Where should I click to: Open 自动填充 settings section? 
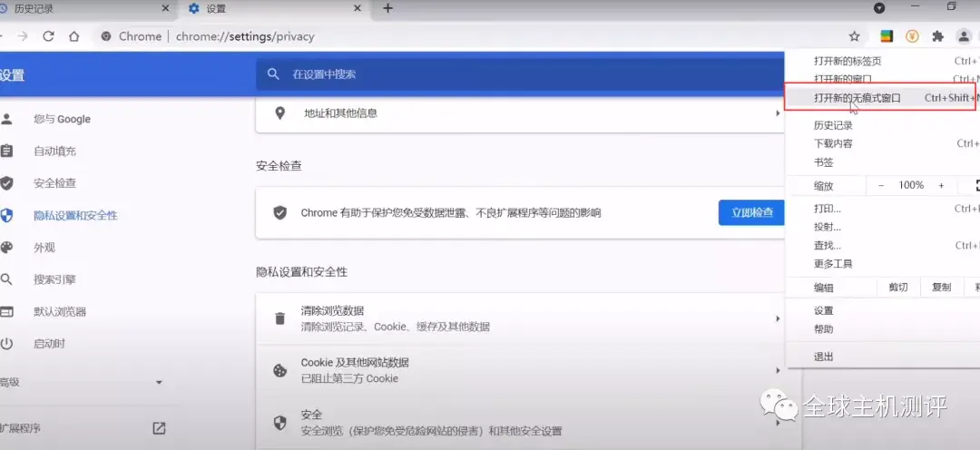55,152
